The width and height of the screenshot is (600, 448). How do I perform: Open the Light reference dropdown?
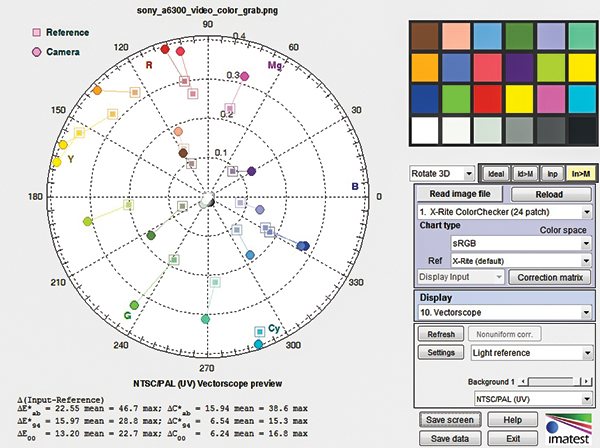click(x=532, y=353)
